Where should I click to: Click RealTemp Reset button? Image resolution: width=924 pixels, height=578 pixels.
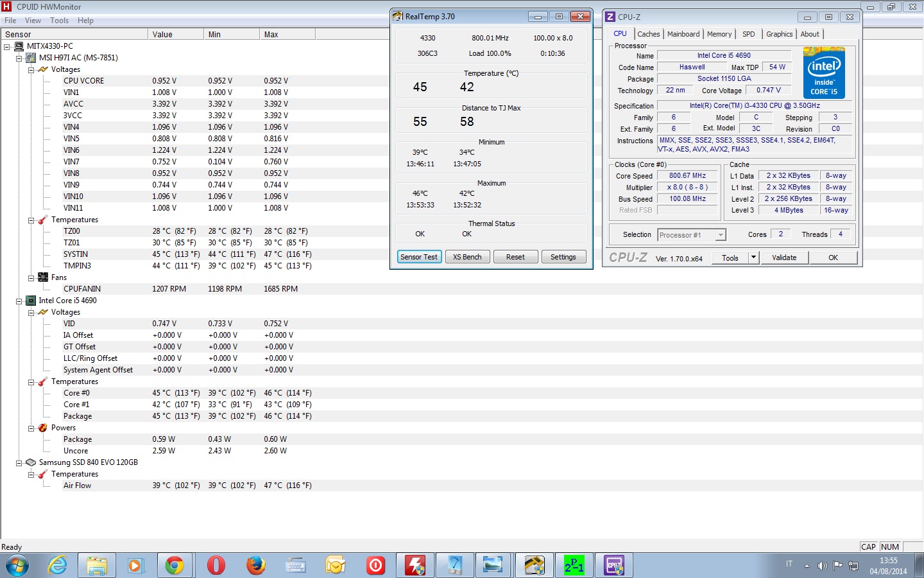pyautogui.click(x=515, y=257)
